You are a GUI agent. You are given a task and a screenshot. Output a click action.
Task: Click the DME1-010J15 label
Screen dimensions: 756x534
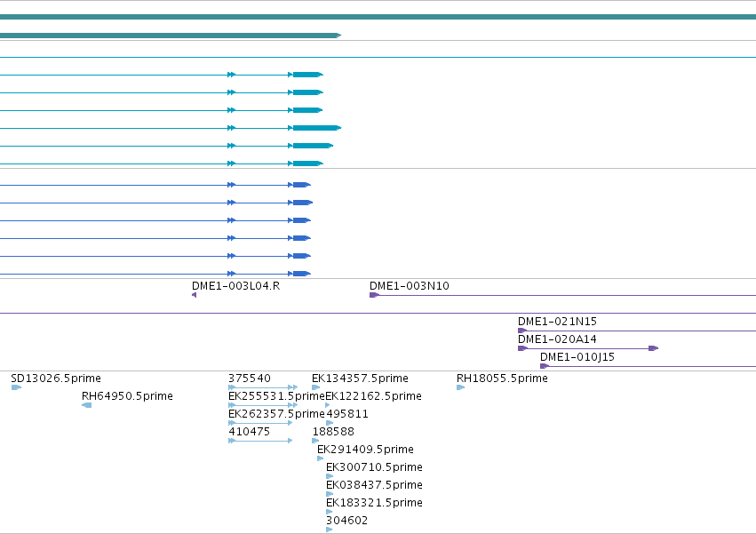tap(577, 357)
